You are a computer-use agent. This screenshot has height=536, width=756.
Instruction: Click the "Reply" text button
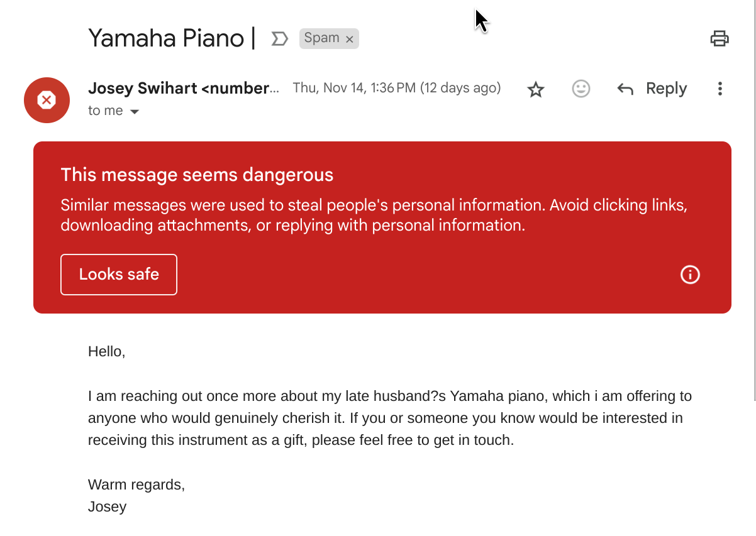[666, 89]
